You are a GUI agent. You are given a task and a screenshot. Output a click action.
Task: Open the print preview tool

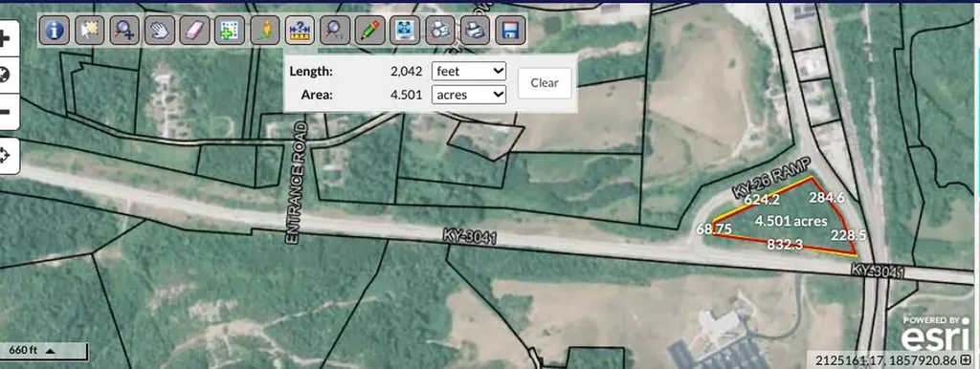pos(440,30)
